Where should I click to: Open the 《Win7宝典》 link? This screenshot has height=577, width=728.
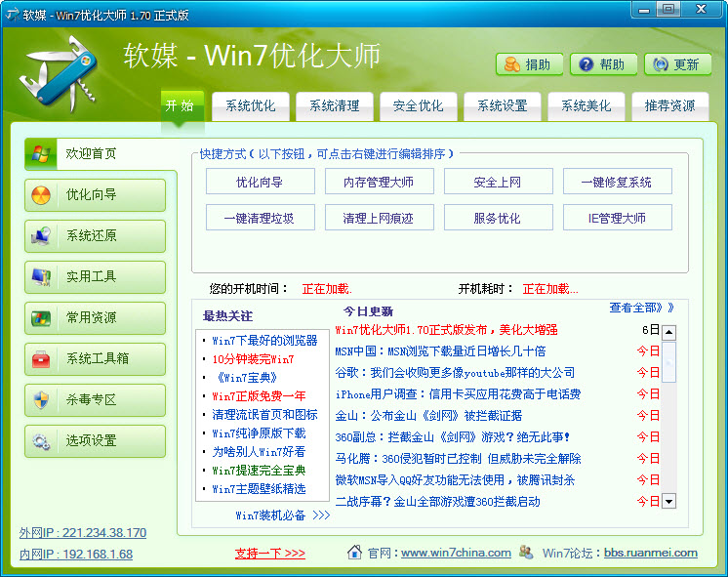pos(247,378)
